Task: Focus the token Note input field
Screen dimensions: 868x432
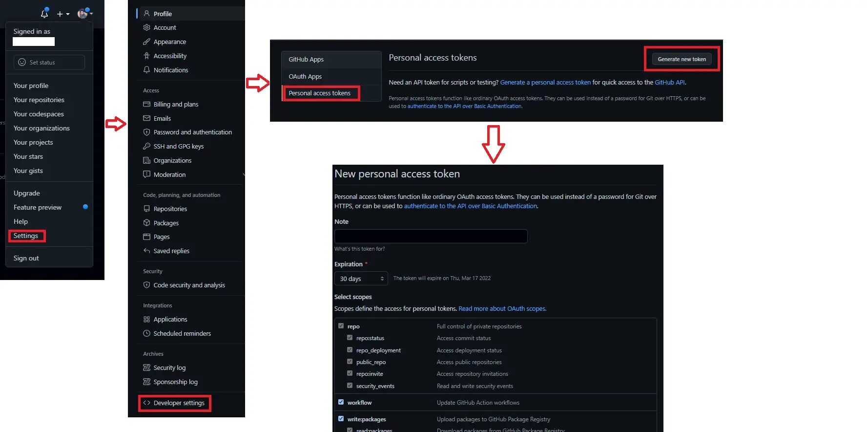Action: pos(431,236)
